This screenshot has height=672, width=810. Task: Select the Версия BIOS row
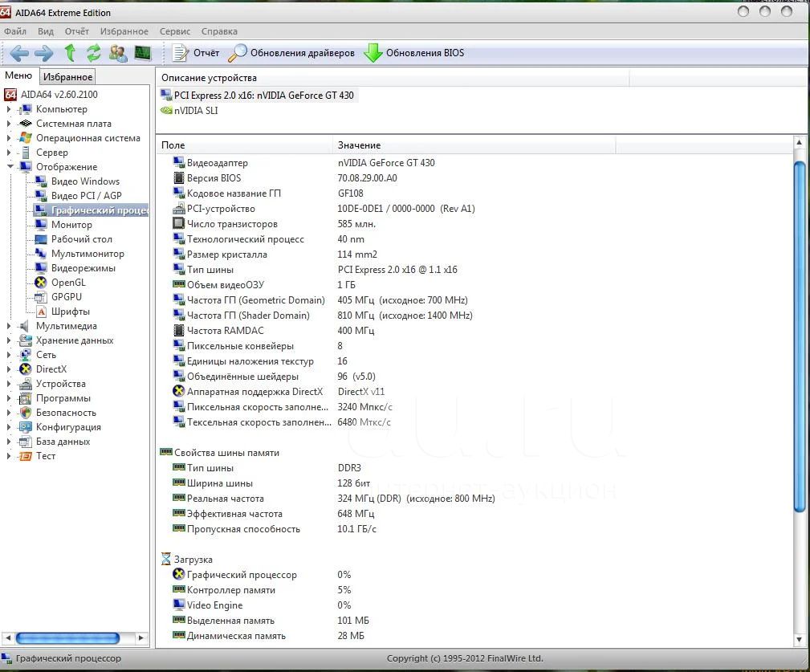pyautogui.click(x=285, y=178)
